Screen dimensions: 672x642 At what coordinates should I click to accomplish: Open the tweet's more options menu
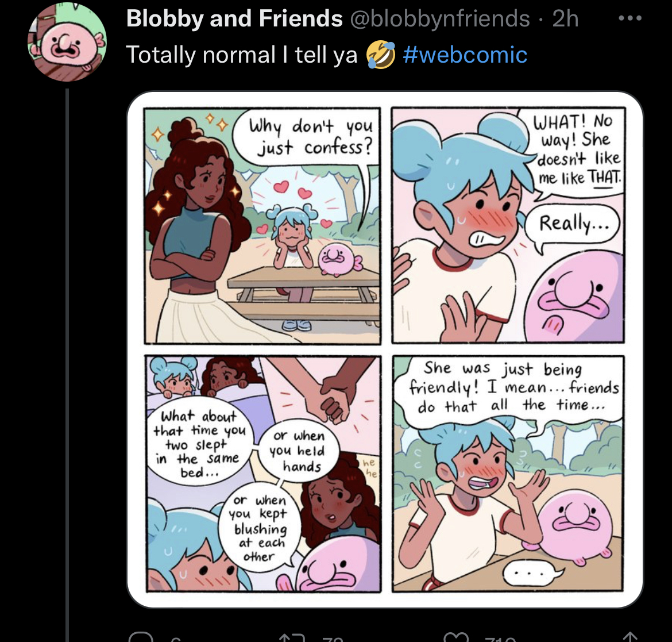pyautogui.click(x=630, y=18)
